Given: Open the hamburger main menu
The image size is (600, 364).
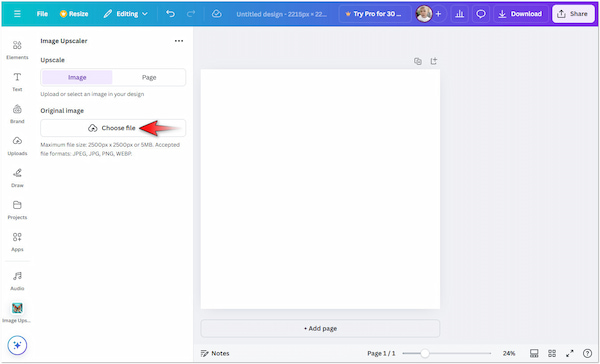Looking at the screenshot, I should click(x=17, y=14).
